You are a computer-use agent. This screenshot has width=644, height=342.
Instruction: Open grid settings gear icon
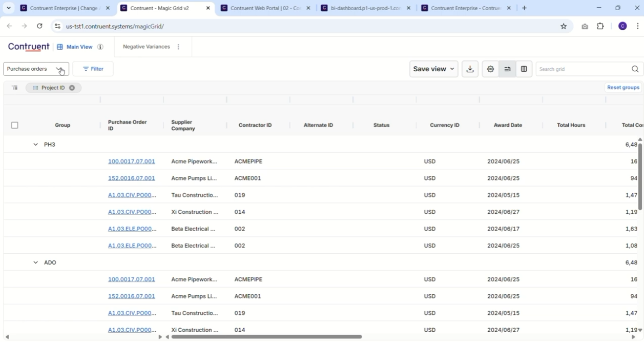(x=490, y=69)
